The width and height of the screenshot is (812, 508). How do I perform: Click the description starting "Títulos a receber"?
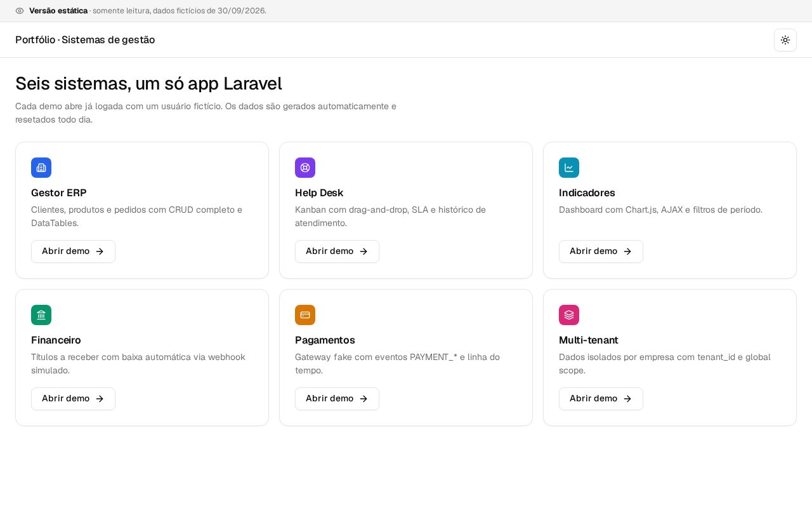(138, 364)
